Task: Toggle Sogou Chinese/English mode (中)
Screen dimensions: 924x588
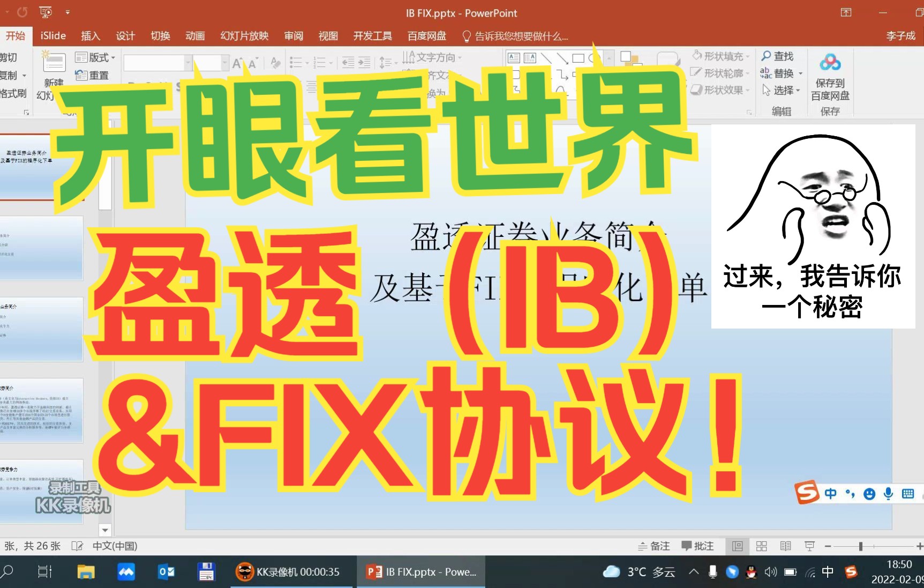Action: 830,494
